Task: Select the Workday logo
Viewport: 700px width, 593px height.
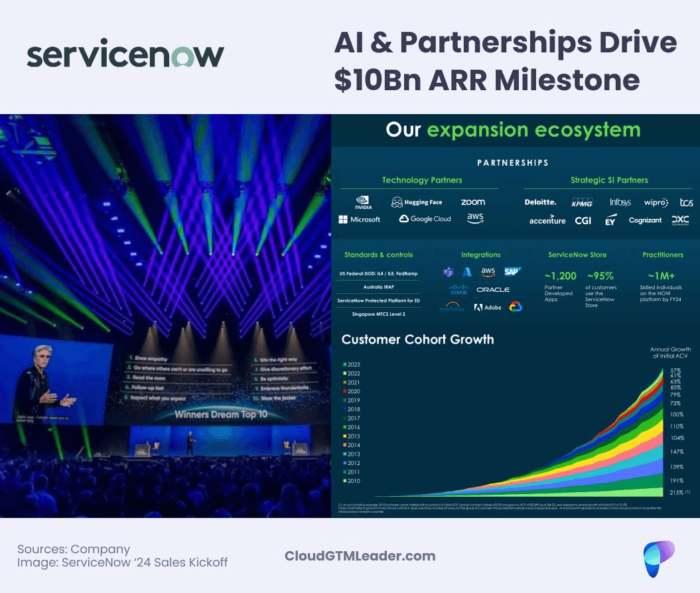Action: tap(452, 306)
